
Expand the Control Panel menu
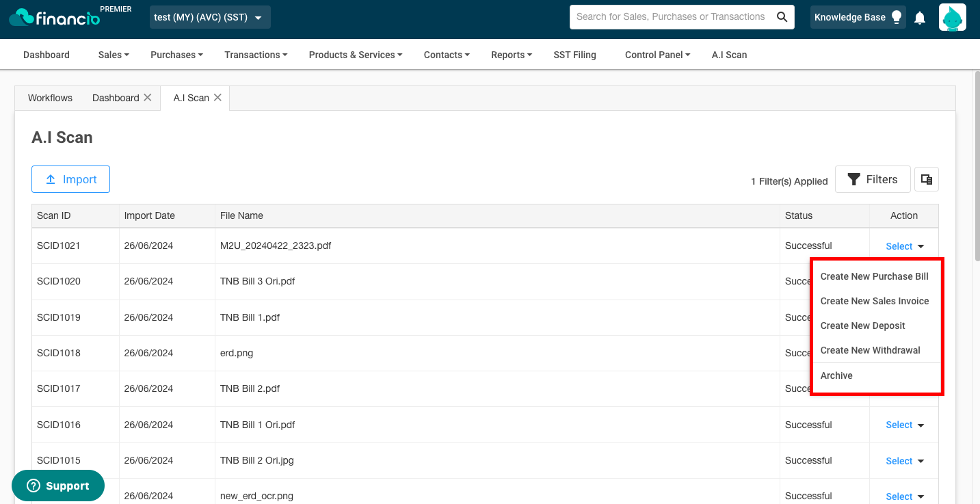658,55
